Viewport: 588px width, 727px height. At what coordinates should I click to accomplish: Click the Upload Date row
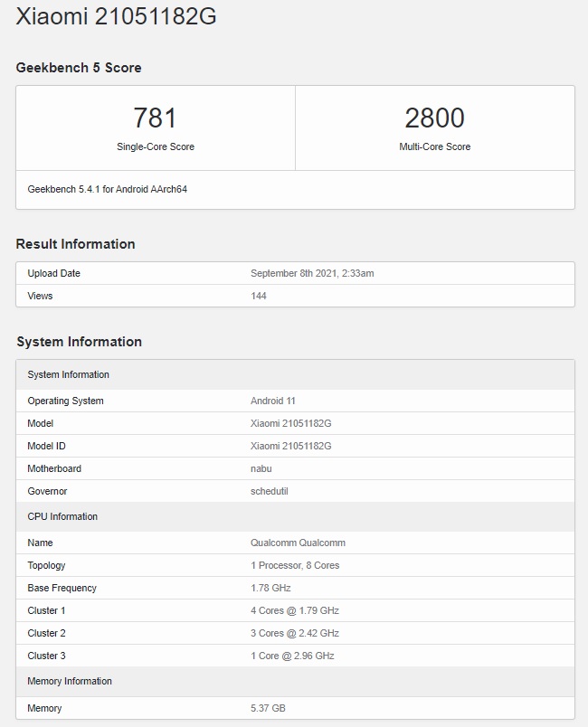(296, 273)
